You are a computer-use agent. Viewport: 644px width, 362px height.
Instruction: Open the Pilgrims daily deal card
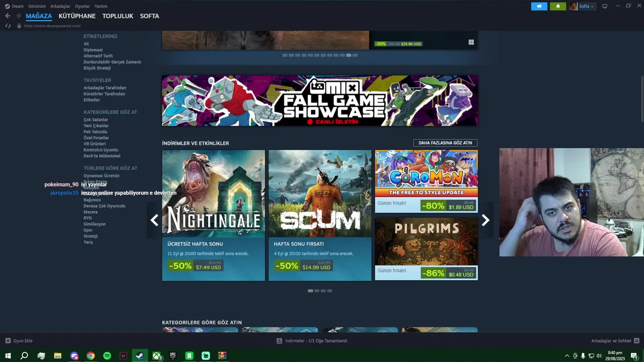426,248
